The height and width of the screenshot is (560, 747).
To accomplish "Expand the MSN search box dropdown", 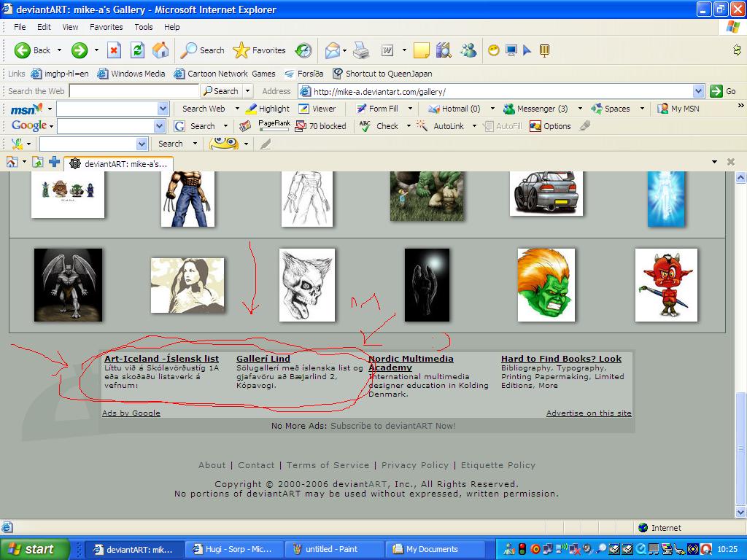I will [163, 109].
